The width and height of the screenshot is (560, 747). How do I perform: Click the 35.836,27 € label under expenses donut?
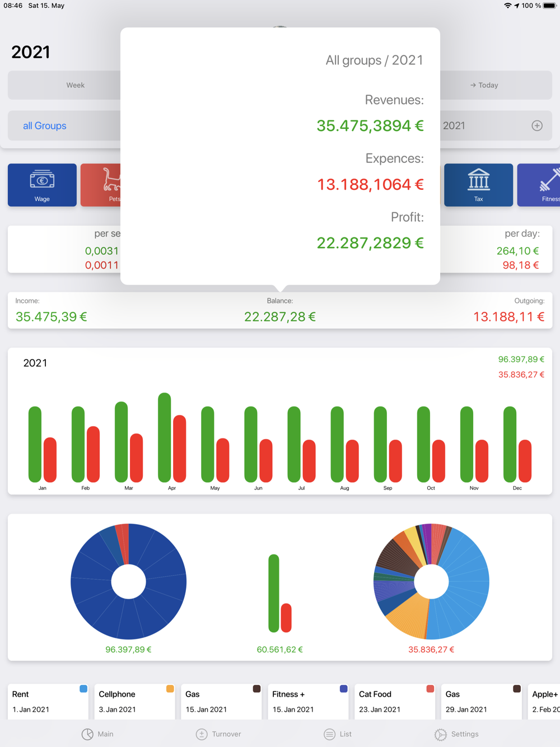click(431, 650)
